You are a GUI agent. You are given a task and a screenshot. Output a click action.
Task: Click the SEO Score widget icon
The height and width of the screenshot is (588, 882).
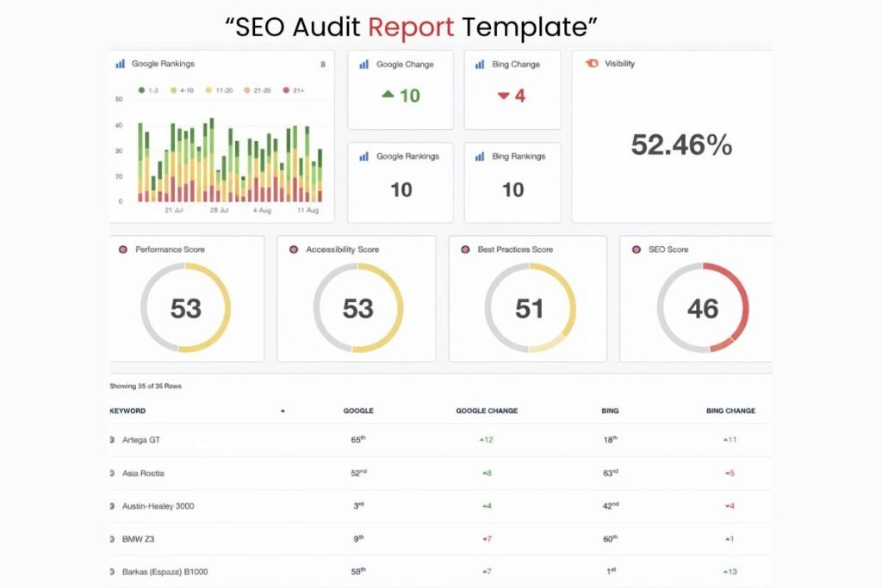tap(636, 249)
